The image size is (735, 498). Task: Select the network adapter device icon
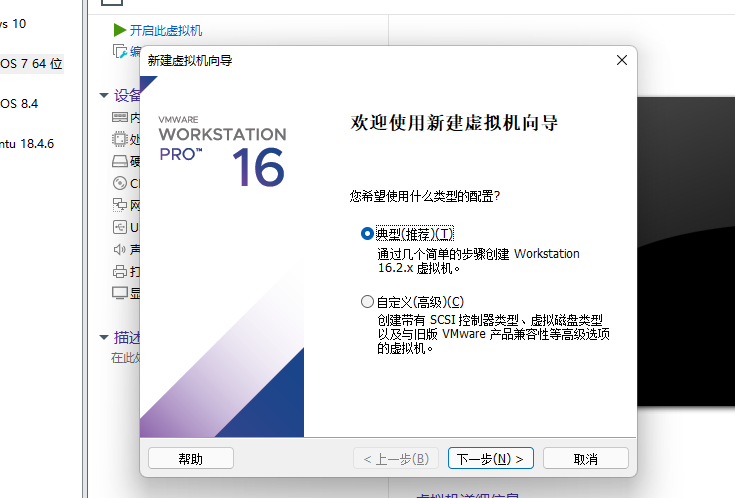tap(120, 205)
